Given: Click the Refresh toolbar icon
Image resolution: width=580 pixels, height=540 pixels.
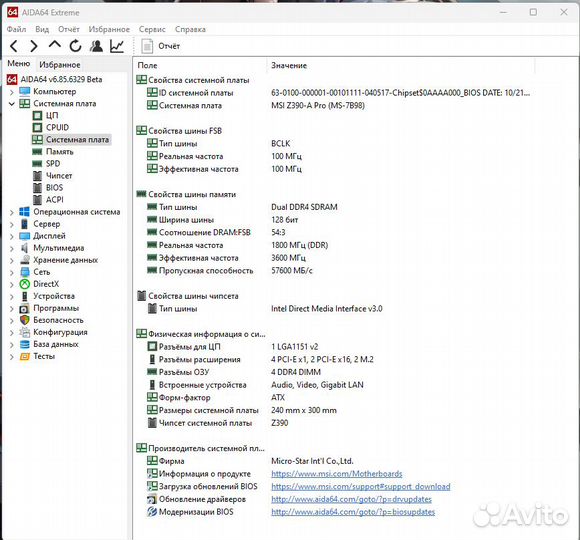Looking at the screenshot, I should coord(75,46).
